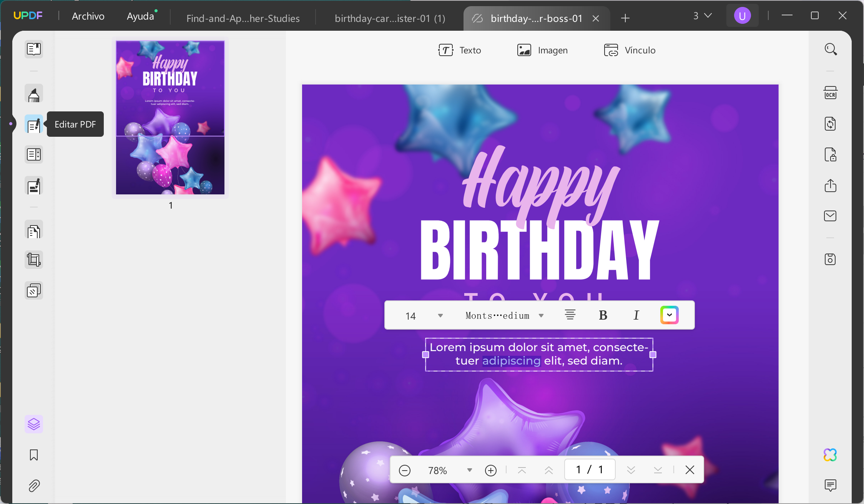
Task: Click the Imagen add image button
Action: 542,50
